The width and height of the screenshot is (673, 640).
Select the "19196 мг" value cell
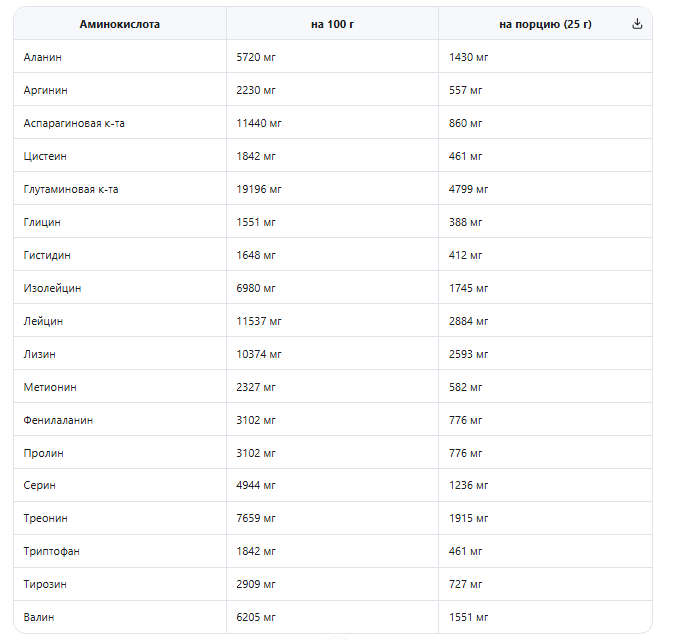pos(259,189)
